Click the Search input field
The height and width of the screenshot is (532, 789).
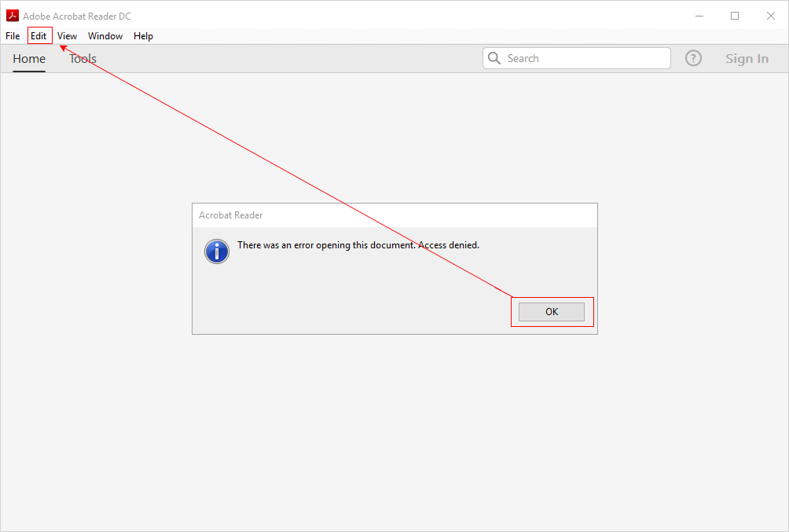point(577,58)
